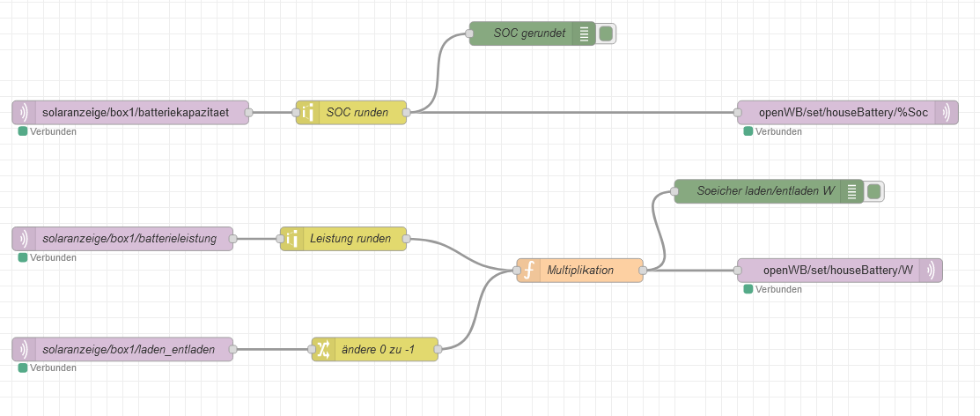The width and height of the screenshot is (980, 416).
Task: Select the Multiplikation function node label
Action: (580, 271)
